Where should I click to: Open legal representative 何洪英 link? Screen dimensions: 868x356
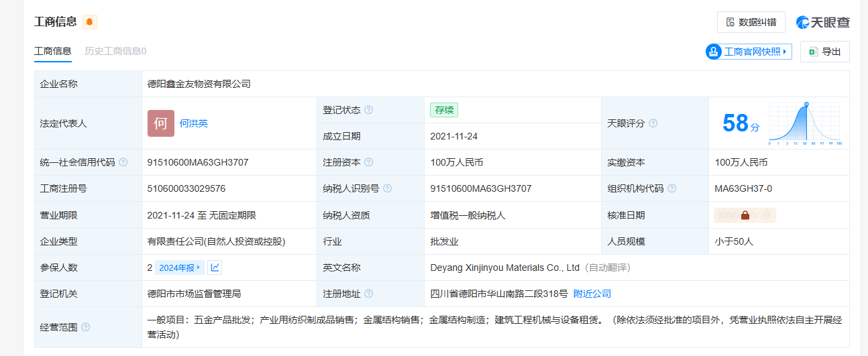(194, 123)
